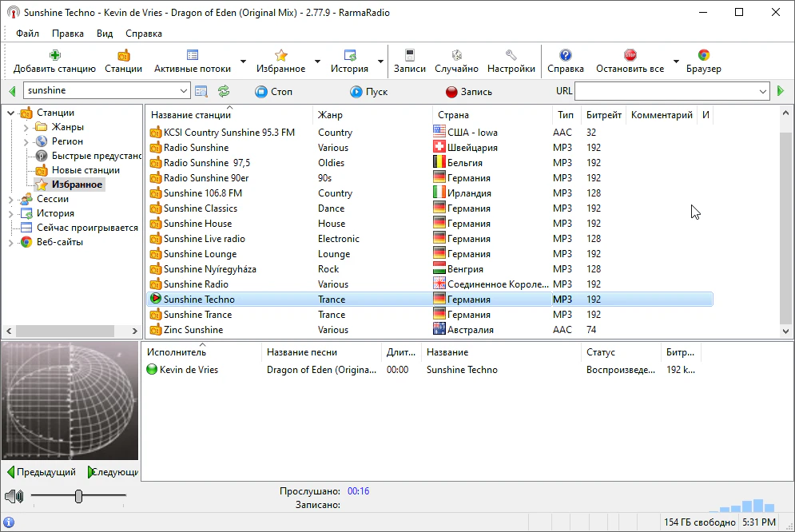Click the Следующий button
795x532 pixels.
(113, 472)
